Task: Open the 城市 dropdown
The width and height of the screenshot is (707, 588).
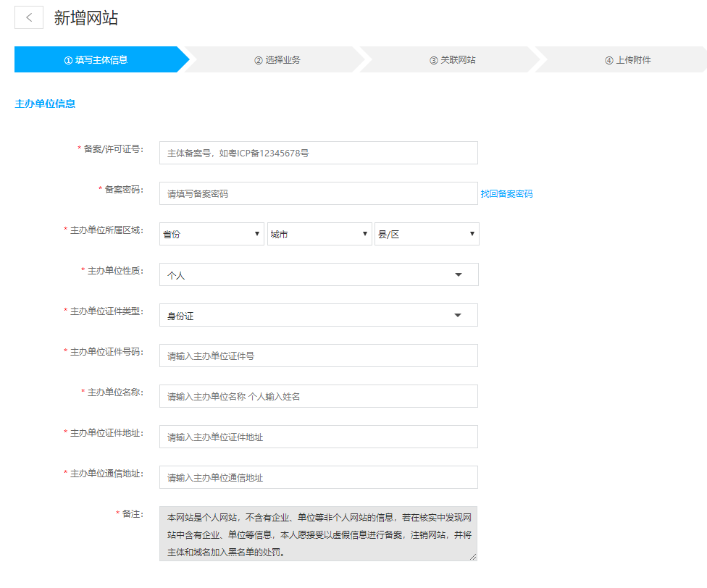Action: tap(319, 234)
